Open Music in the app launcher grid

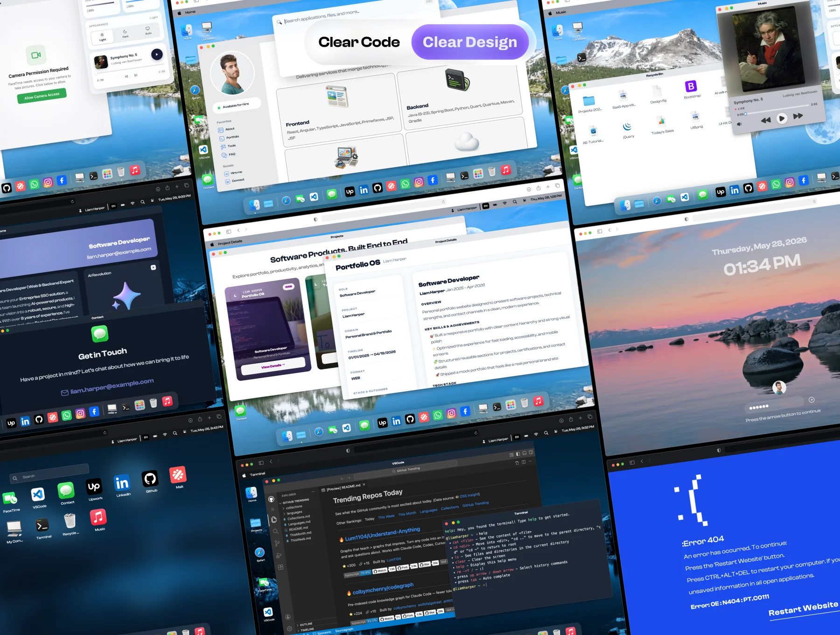tap(98, 517)
